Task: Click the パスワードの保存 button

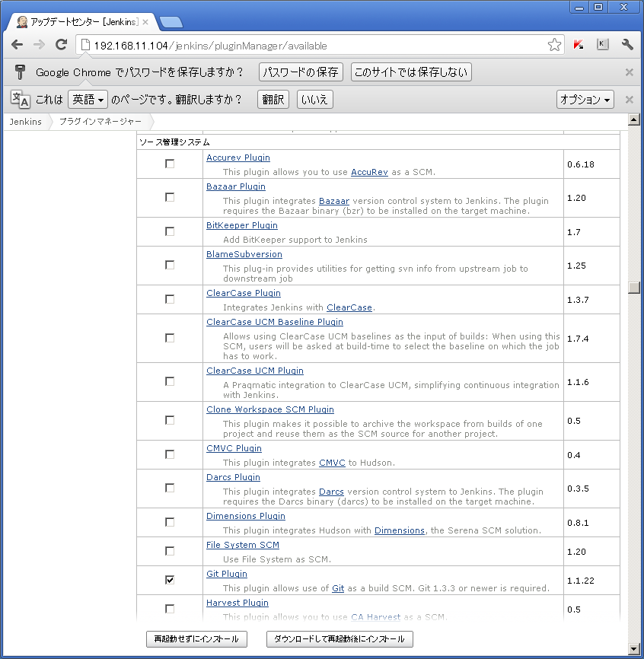Action: 301,72
